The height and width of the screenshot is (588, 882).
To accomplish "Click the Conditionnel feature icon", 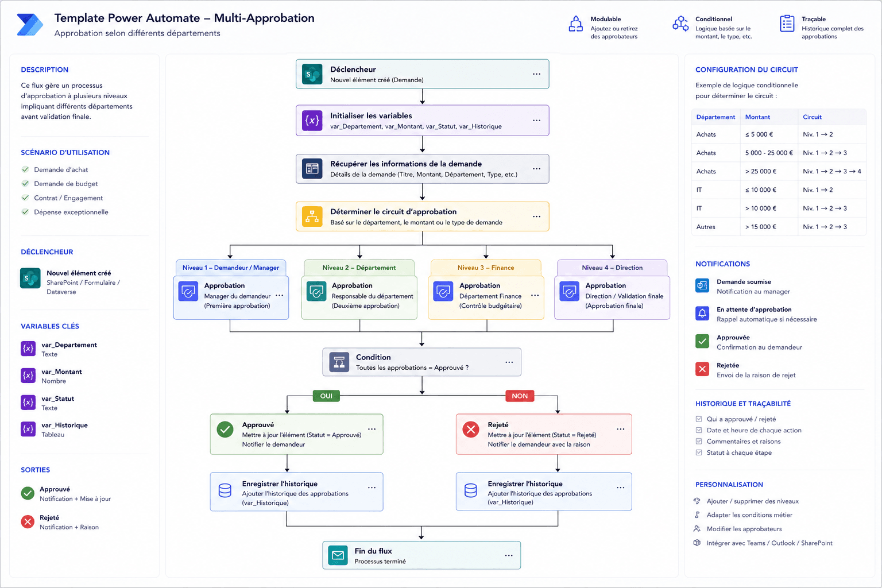I will [680, 24].
